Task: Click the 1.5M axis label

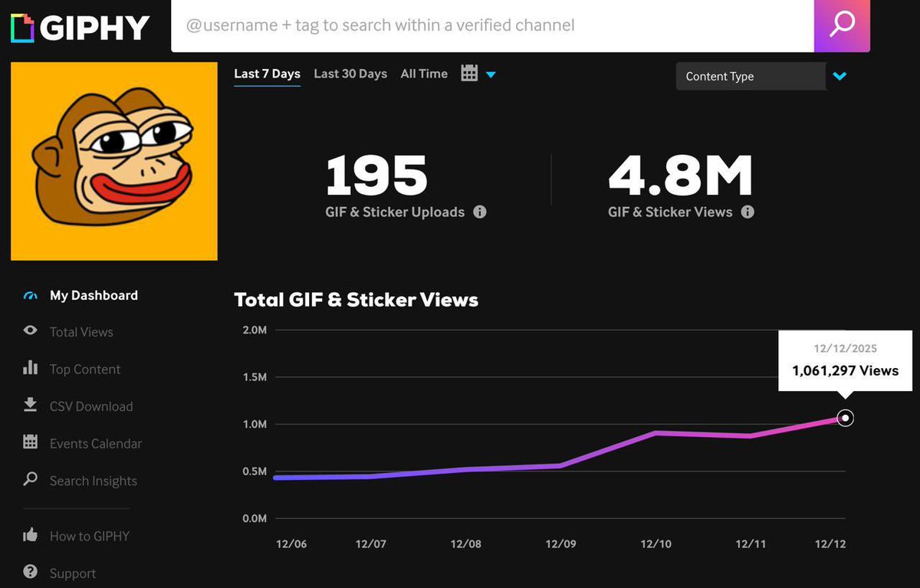Action: click(255, 377)
